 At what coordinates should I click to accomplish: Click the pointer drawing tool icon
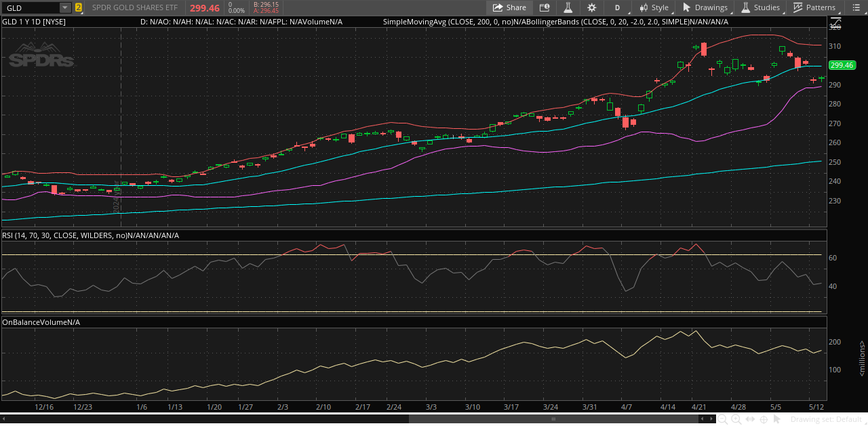pos(777,419)
